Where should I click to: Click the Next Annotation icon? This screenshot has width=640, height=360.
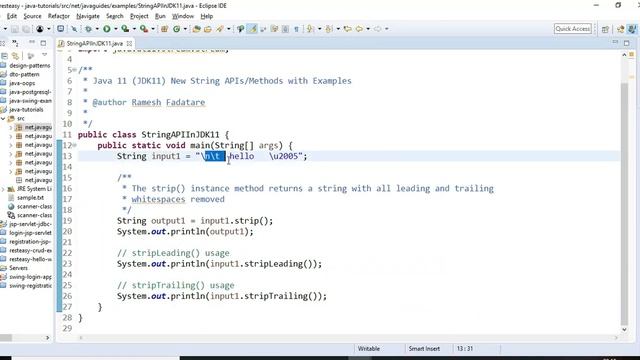point(311,29)
